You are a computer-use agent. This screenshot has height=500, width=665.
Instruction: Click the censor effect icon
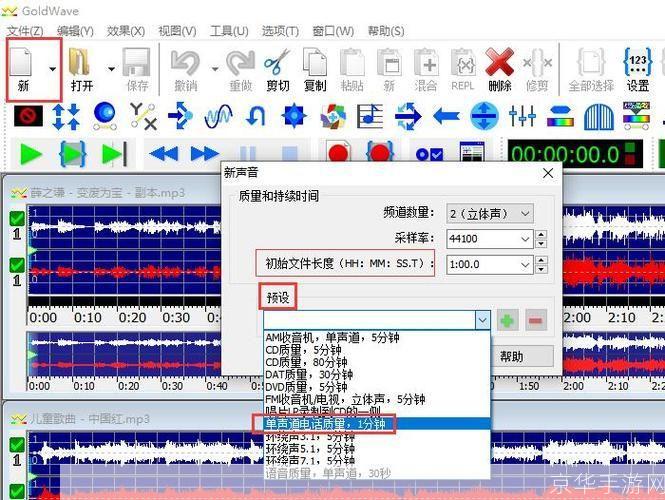coord(28,115)
